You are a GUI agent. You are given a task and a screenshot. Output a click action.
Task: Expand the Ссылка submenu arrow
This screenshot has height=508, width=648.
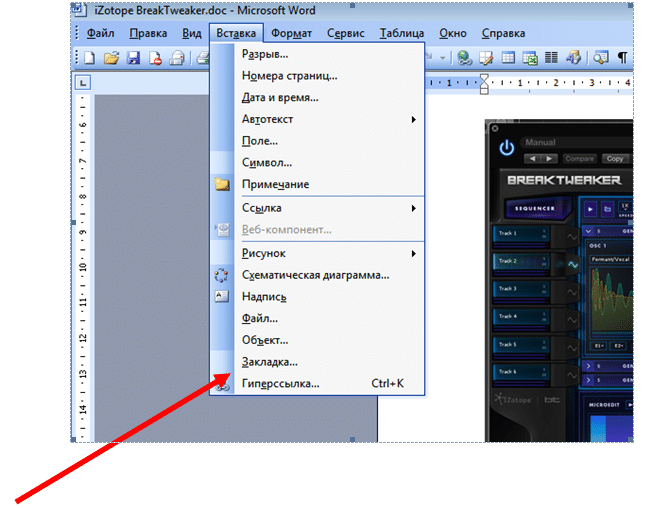(x=413, y=208)
